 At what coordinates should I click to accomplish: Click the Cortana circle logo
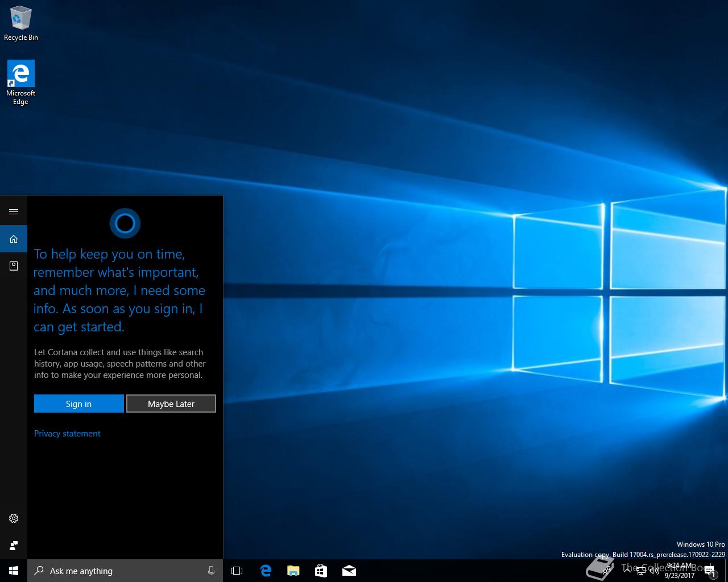[125, 223]
